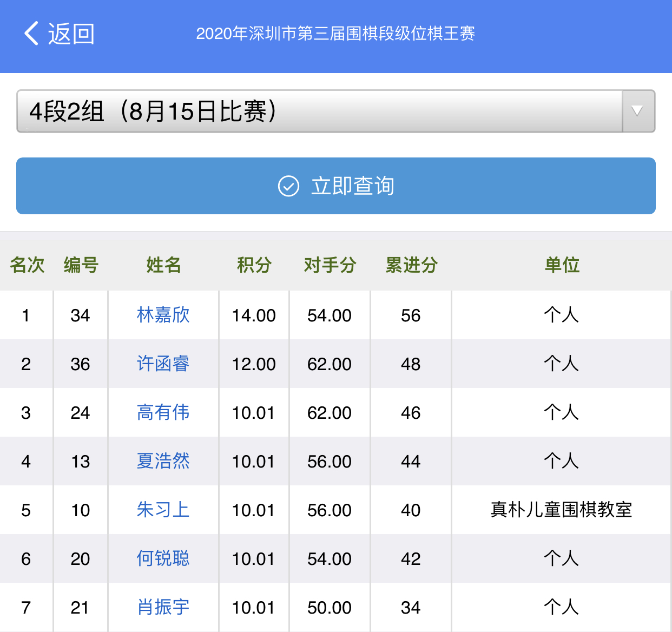Open player 朱习上 details
Image resolution: width=672 pixels, height=632 pixels.
pos(163,510)
